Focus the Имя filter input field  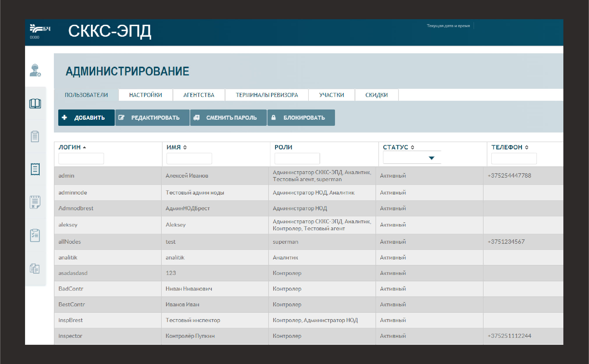coord(189,158)
